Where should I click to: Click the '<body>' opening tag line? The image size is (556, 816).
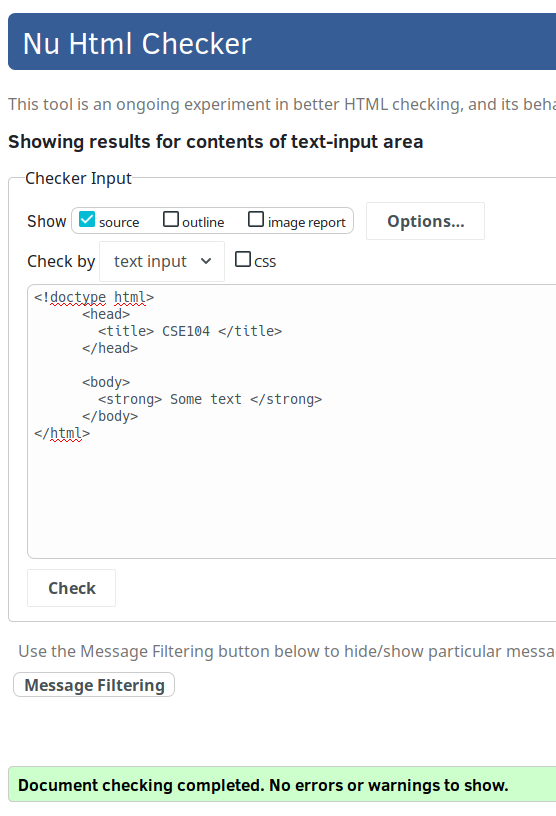(x=106, y=382)
